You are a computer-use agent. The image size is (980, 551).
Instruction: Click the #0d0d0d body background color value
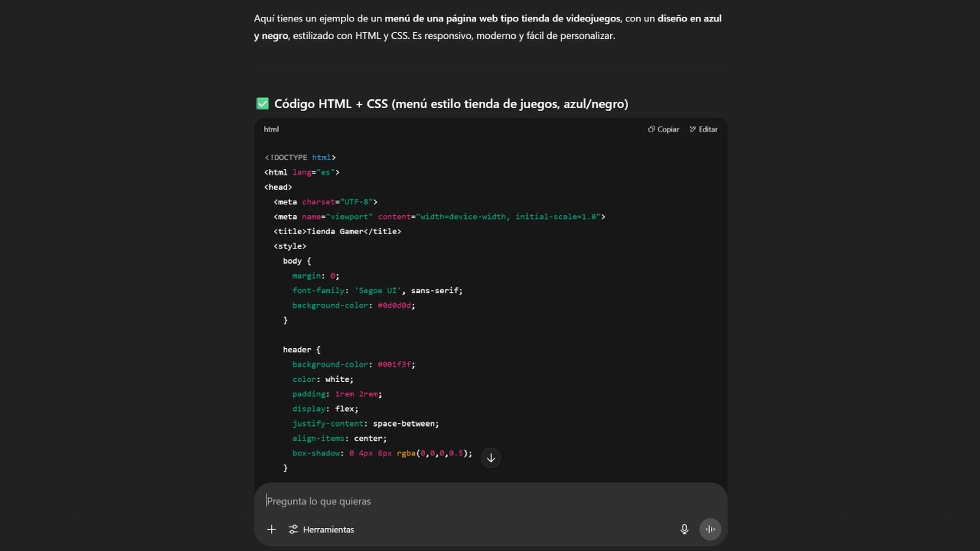394,305
